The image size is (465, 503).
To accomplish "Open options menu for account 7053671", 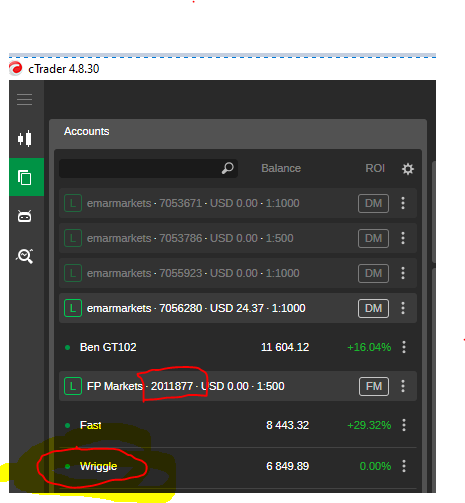I will 403,203.
